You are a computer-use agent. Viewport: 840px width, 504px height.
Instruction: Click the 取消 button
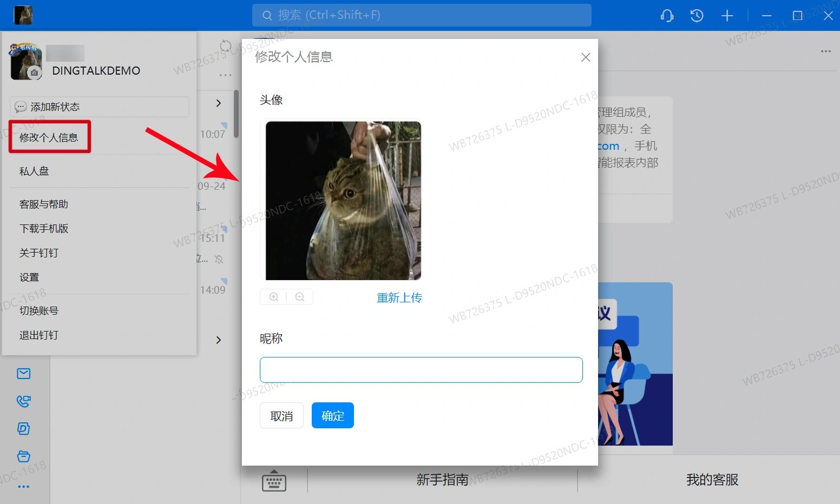[281, 415]
